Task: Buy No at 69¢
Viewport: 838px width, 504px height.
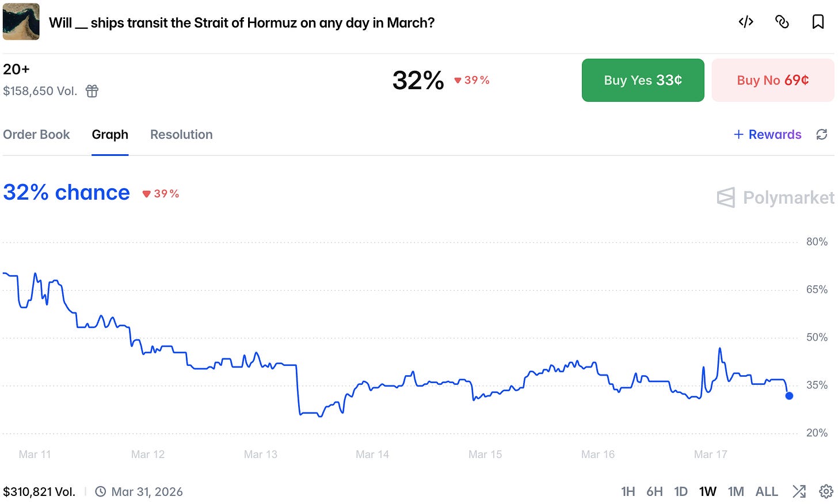Action: (772, 81)
